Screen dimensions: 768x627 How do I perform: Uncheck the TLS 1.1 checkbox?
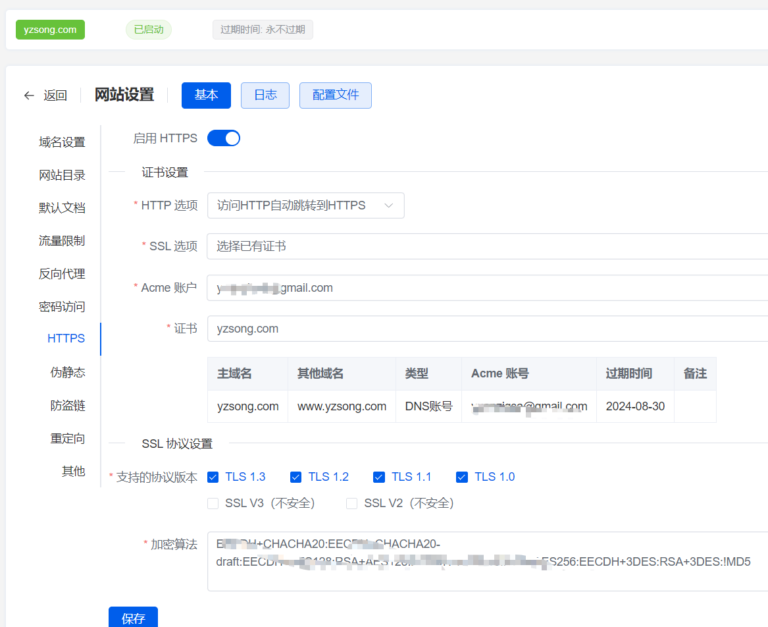click(x=379, y=477)
